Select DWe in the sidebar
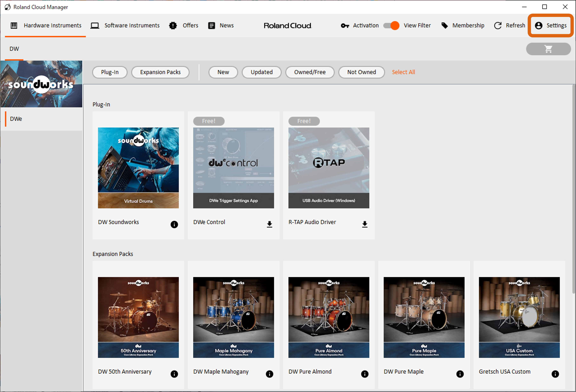 (x=42, y=119)
